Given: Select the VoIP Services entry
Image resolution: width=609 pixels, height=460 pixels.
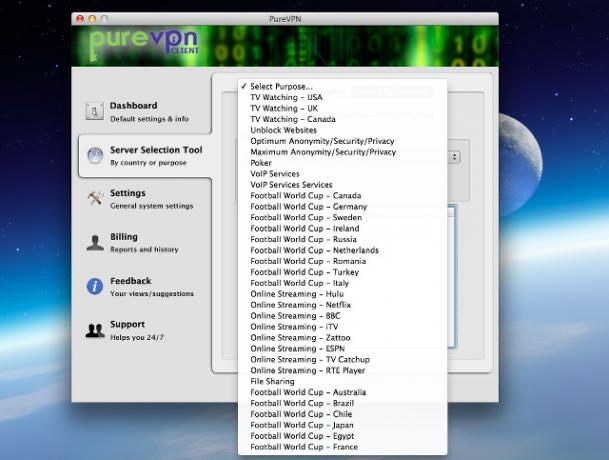Looking at the screenshot, I should click(x=343, y=174).
